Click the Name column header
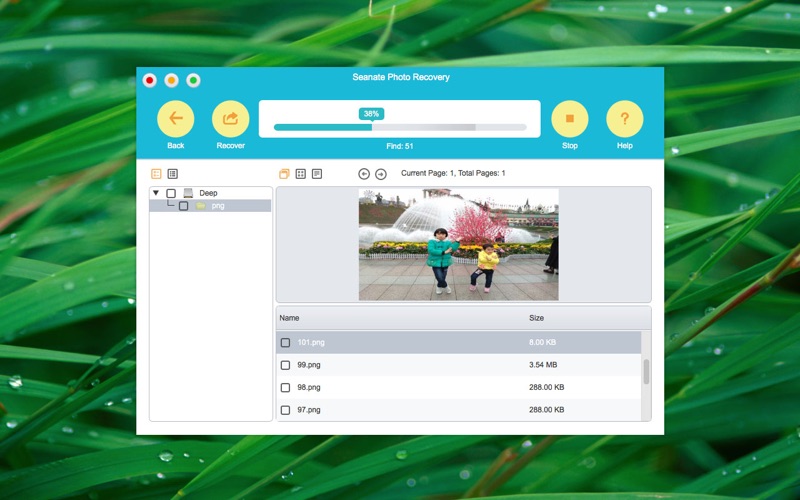800x500 pixels. pyautogui.click(x=289, y=318)
